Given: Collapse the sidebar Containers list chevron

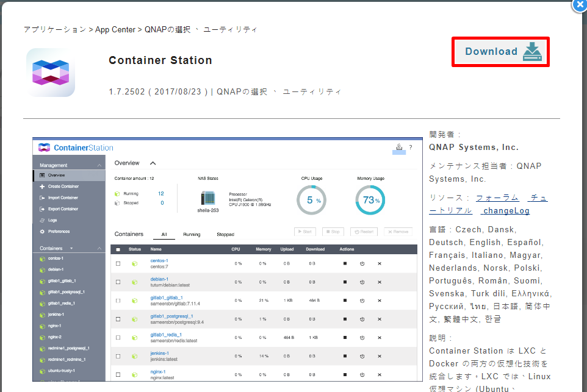Looking at the screenshot, I should coord(99,248).
